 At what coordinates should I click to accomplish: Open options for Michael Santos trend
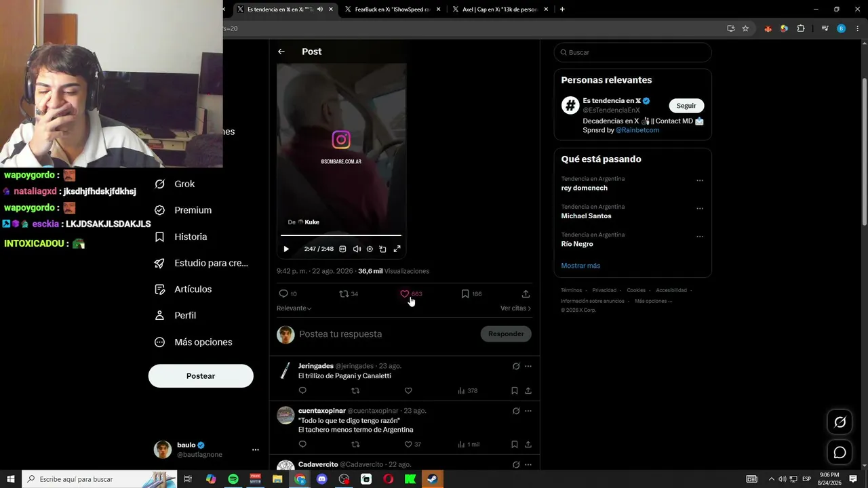700,209
